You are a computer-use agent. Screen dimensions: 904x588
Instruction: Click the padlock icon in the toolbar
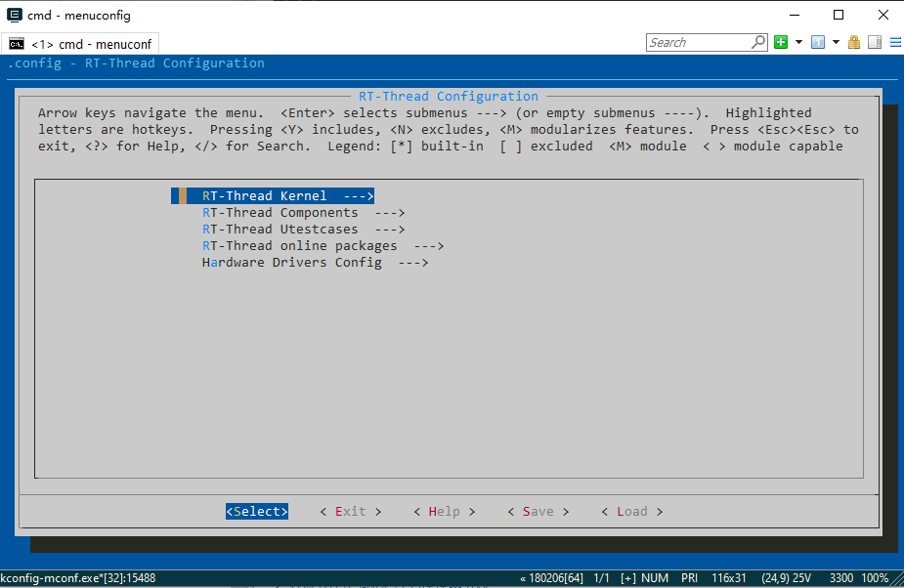(854, 42)
